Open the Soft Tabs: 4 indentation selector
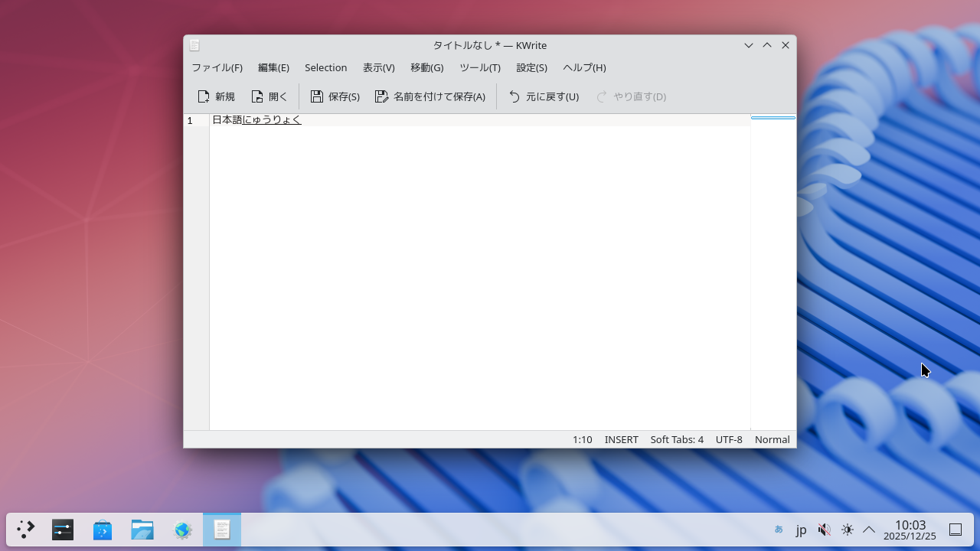 point(677,439)
